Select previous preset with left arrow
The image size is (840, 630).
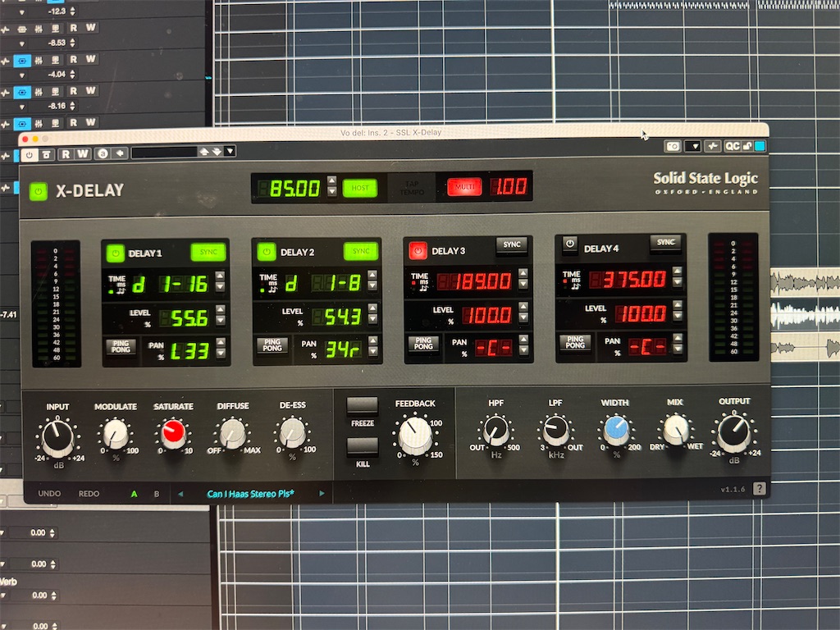tap(180, 494)
